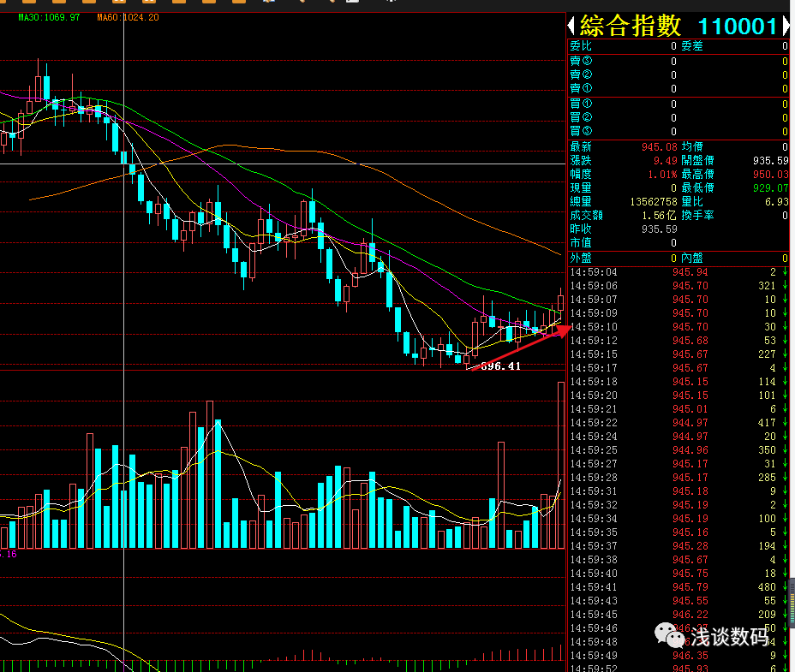Viewport: 795px width, 672px height.
Task: Click the 現量 label
Action: coord(581,188)
